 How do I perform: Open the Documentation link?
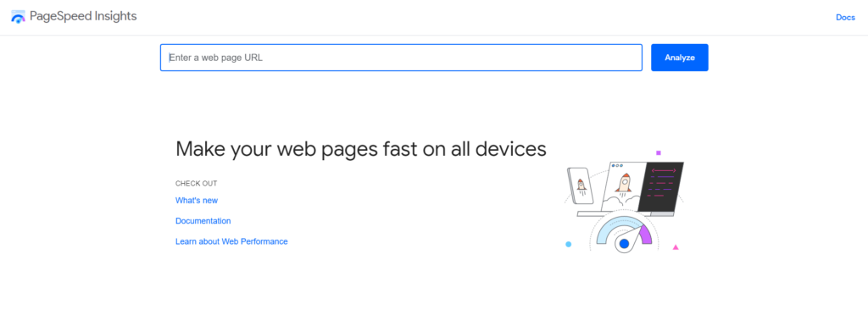pos(203,221)
